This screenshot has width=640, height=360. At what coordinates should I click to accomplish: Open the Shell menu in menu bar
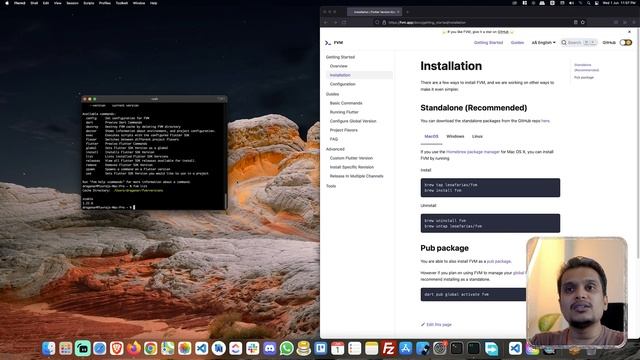pos(34,3)
